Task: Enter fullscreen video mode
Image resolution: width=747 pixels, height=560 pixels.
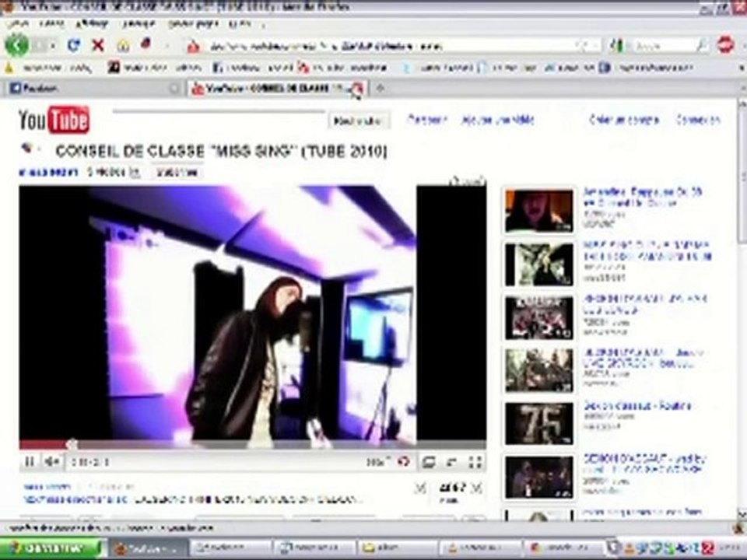Action: coord(475,462)
